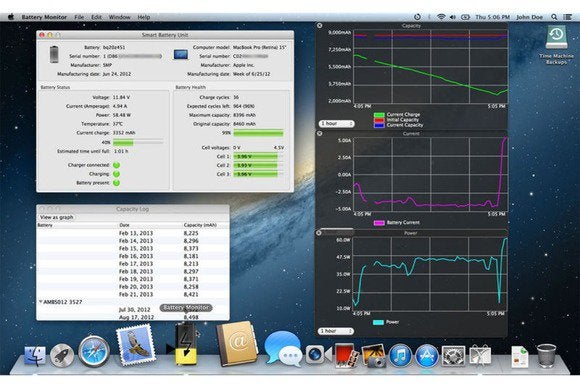Image resolution: width=580 pixels, height=388 pixels.
Task: Open the Edit menu
Action: [x=97, y=17]
